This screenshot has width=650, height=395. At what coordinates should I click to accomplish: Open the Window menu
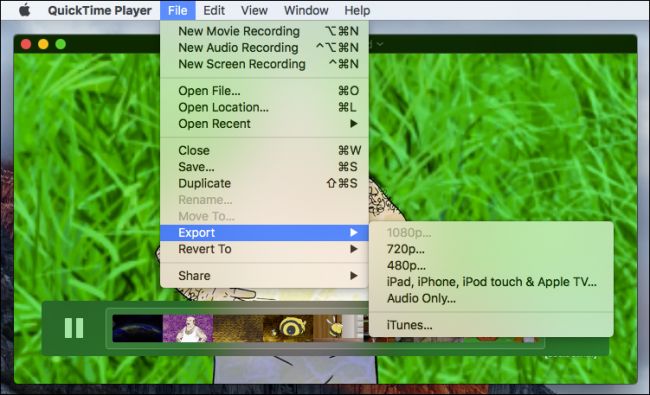click(306, 10)
